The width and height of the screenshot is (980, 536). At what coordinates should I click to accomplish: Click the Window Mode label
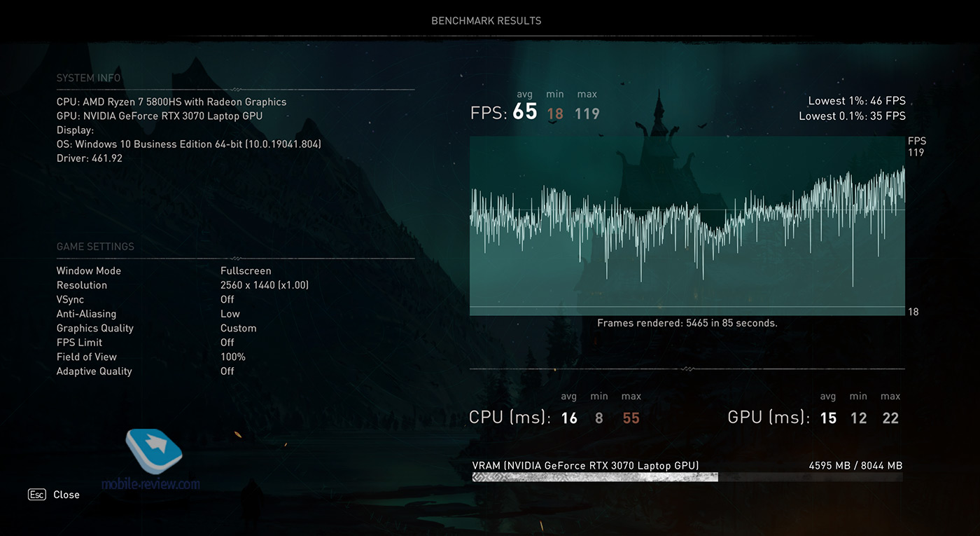click(x=89, y=270)
